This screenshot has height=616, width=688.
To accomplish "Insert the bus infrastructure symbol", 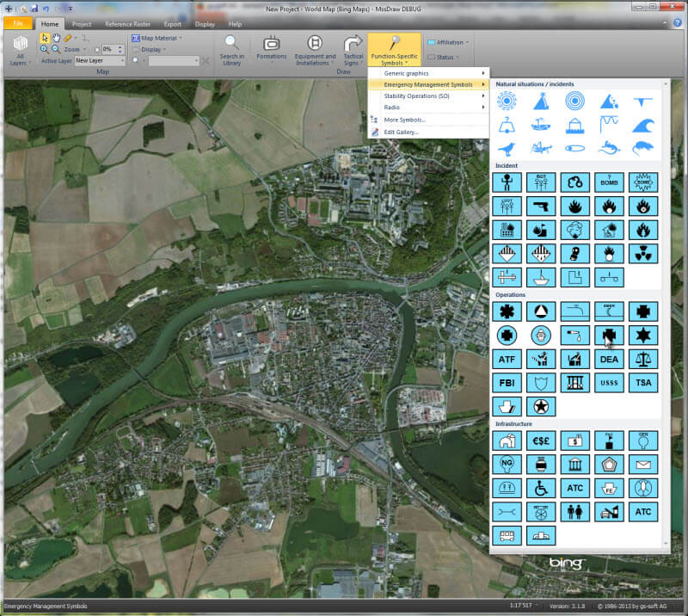I will click(507, 536).
